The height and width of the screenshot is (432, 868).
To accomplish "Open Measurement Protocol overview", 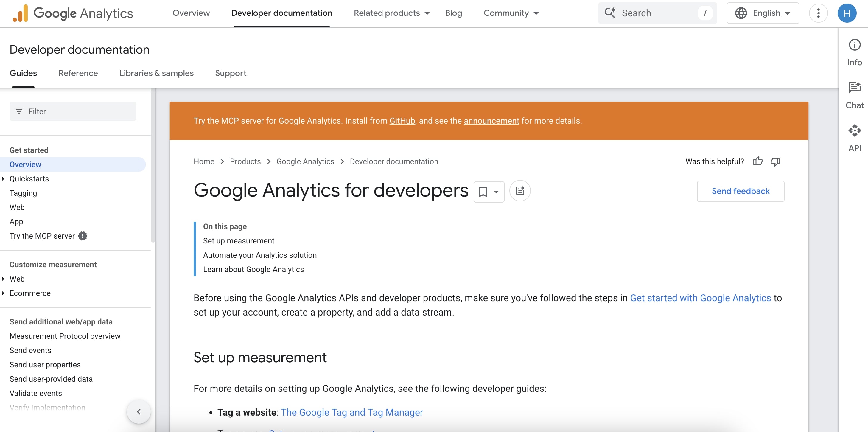I will click(x=65, y=336).
